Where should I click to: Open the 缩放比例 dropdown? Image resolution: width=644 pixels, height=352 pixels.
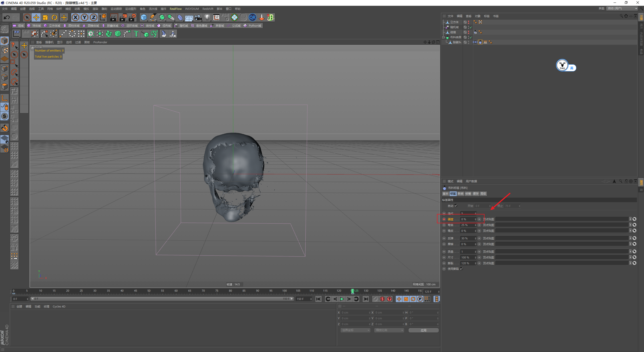[x=389, y=330]
